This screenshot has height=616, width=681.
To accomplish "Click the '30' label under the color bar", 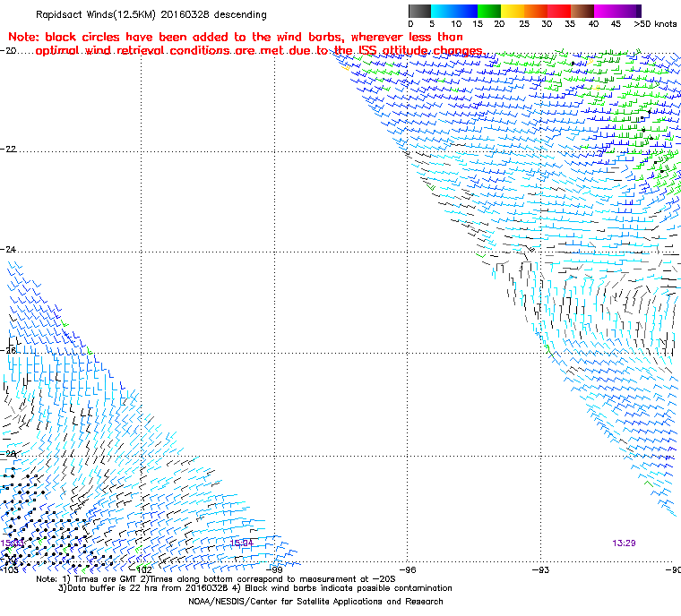I will [x=547, y=24].
